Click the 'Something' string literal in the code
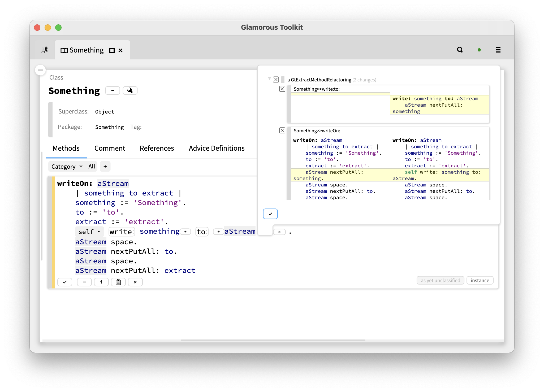This screenshot has width=544, height=392. click(157, 203)
